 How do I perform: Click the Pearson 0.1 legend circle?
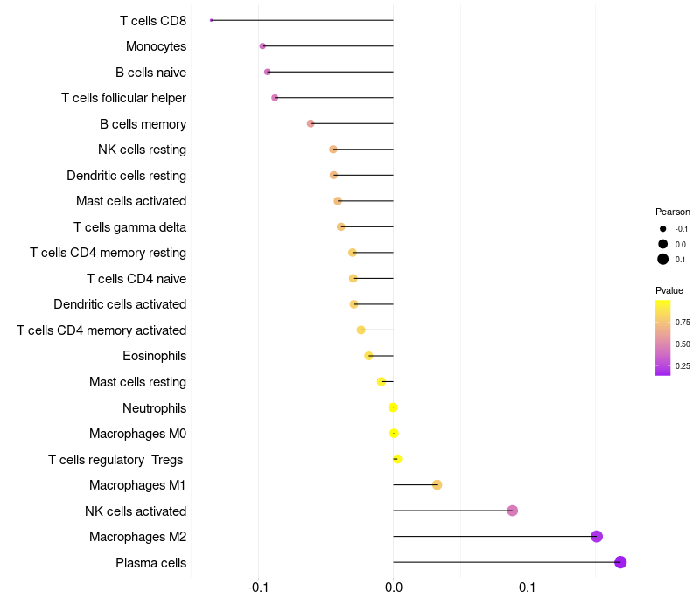663,259
